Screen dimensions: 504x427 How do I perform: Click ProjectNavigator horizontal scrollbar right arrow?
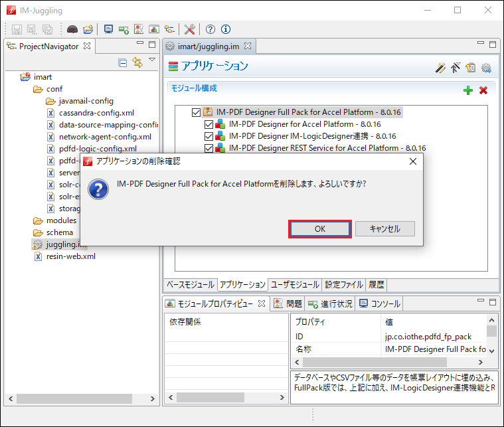152,398
